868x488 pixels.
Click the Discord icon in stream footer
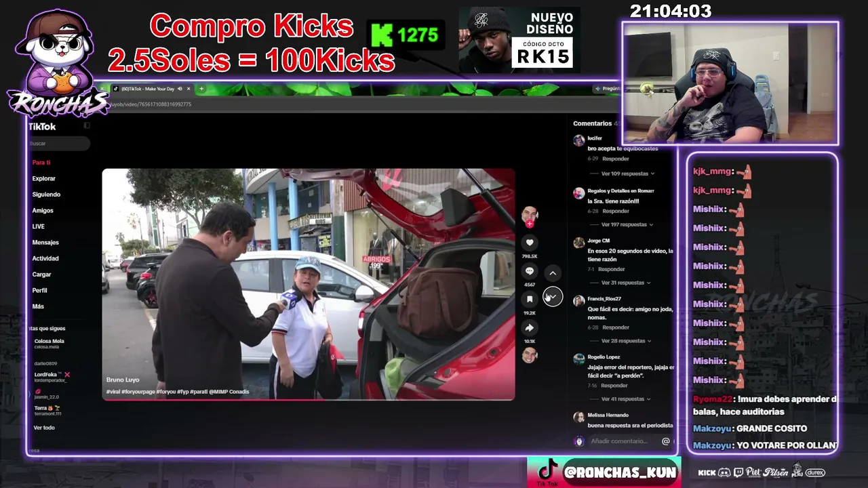724,472
